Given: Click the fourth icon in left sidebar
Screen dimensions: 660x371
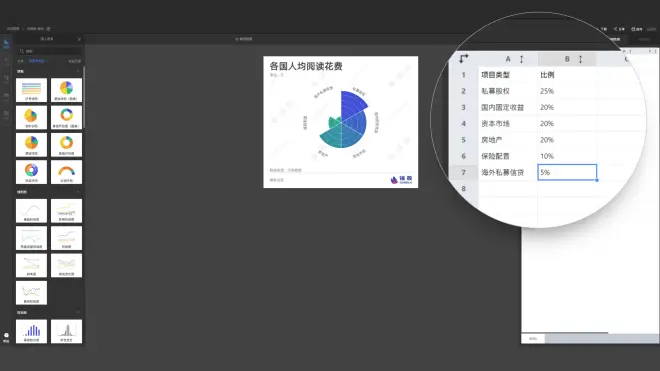Looking at the screenshot, I should (x=6, y=96).
